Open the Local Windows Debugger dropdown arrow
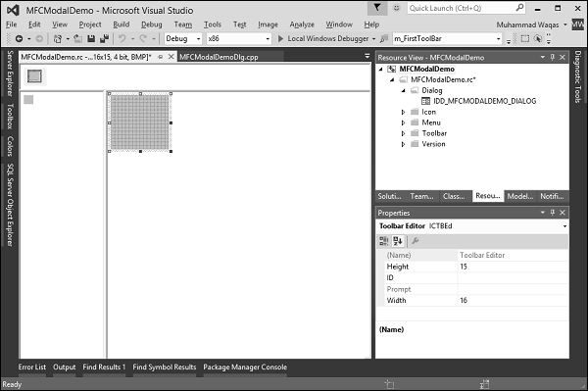588x391 pixels. 373,39
